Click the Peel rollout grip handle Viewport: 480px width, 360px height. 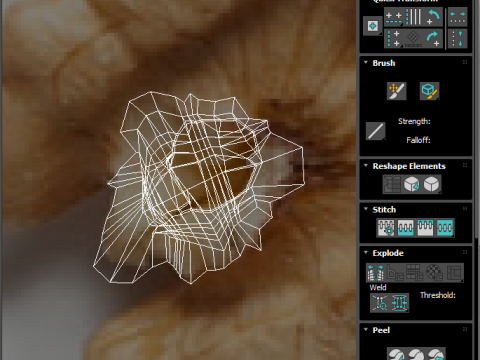coord(465,329)
